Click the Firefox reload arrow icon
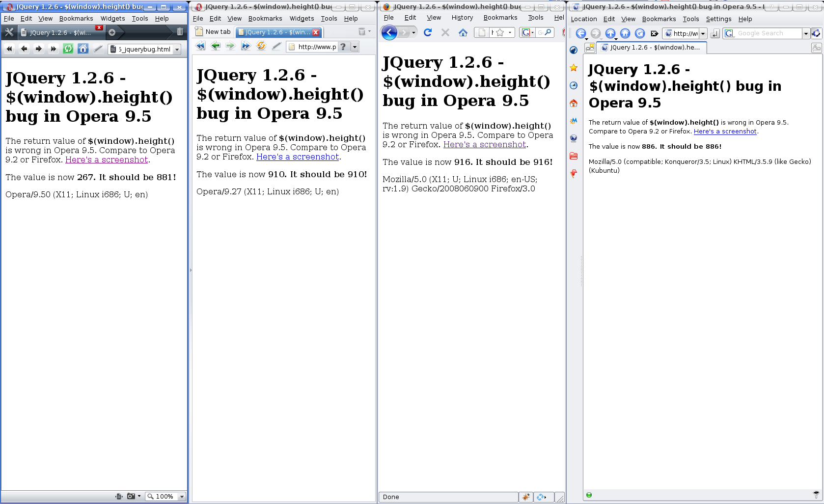This screenshot has height=504, width=824. coord(428,32)
